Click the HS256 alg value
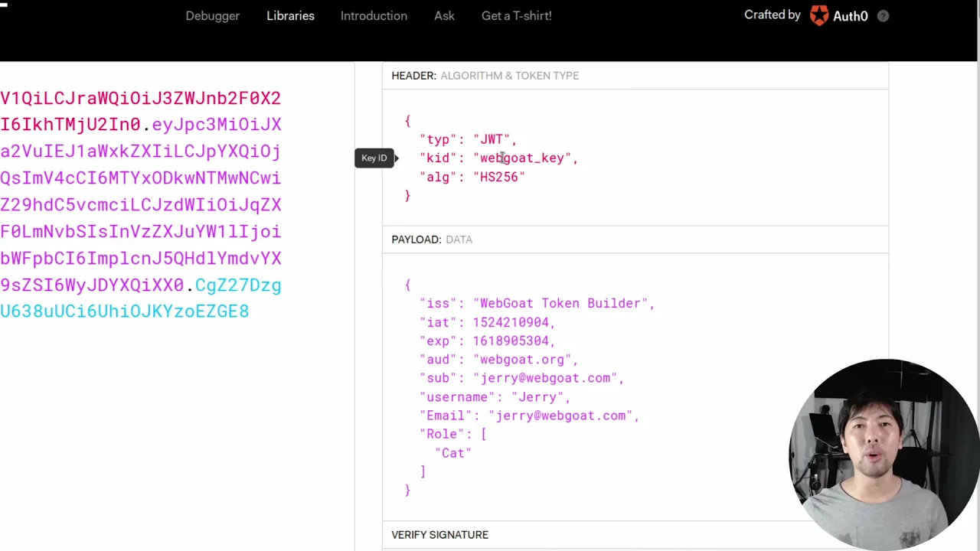Screen dimensions: 980x551 (499, 177)
